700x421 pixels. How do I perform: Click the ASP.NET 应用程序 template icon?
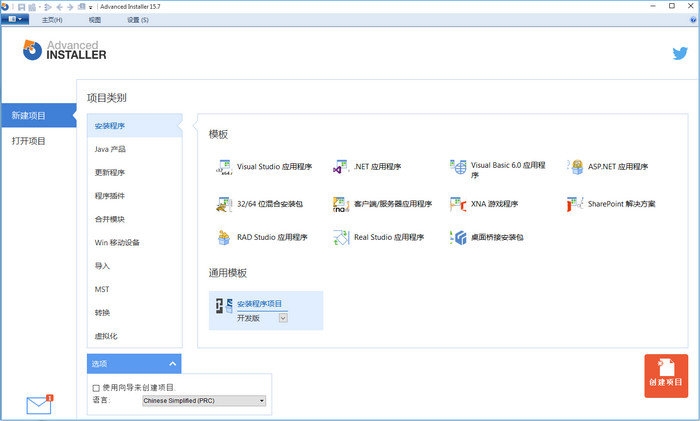tap(575, 167)
